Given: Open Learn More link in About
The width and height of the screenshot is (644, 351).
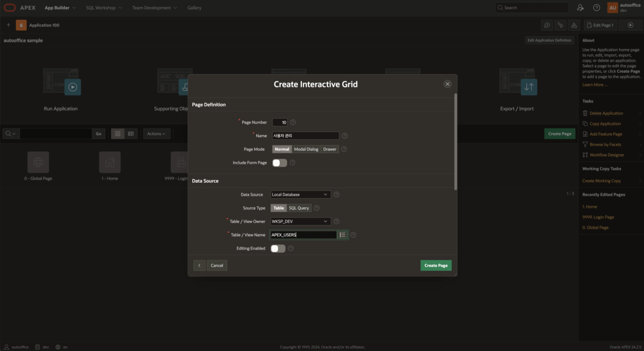Looking at the screenshot, I should point(594,85).
